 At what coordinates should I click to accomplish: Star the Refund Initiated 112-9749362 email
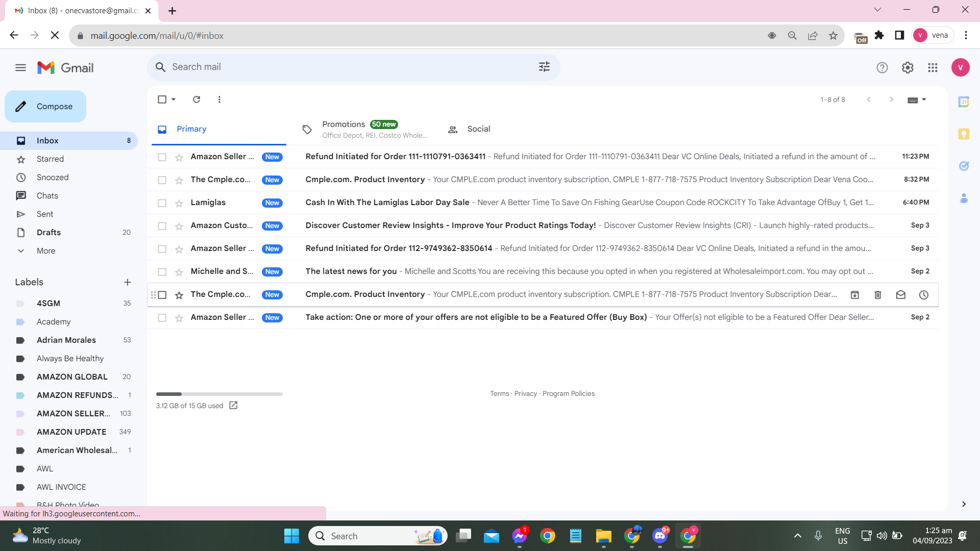(x=179, y=249)
